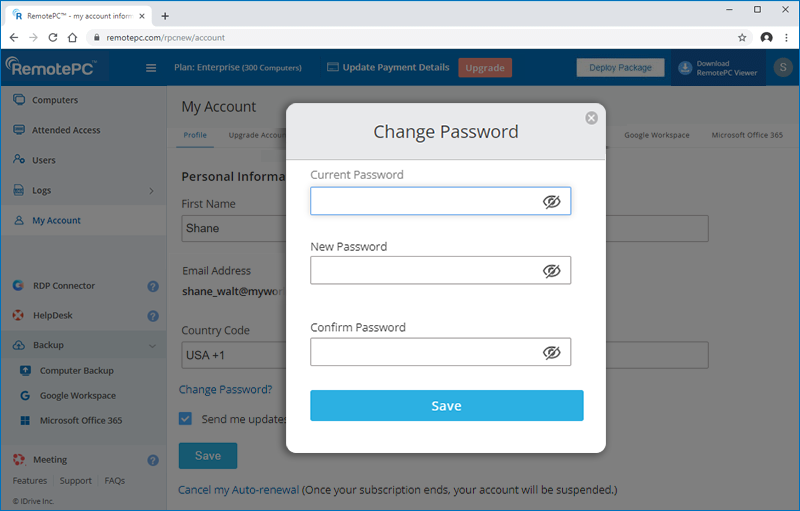
Task: Collapse the Backup sidebar section
Action: point(152,346)
